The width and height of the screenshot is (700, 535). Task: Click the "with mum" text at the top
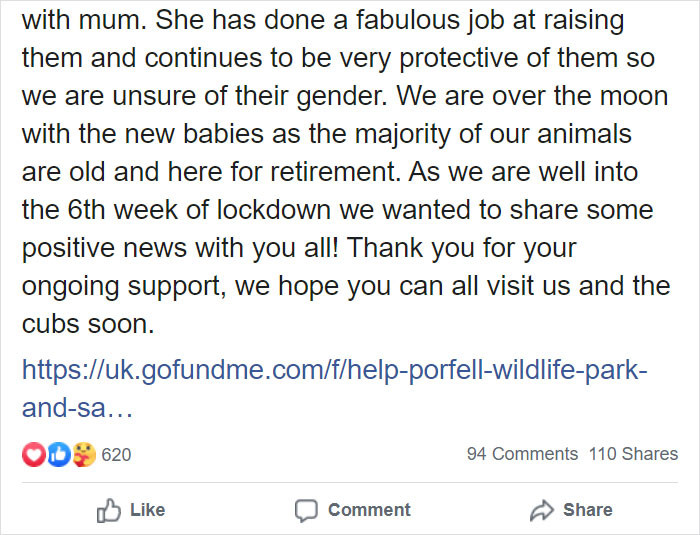click(x=81, y=19)
